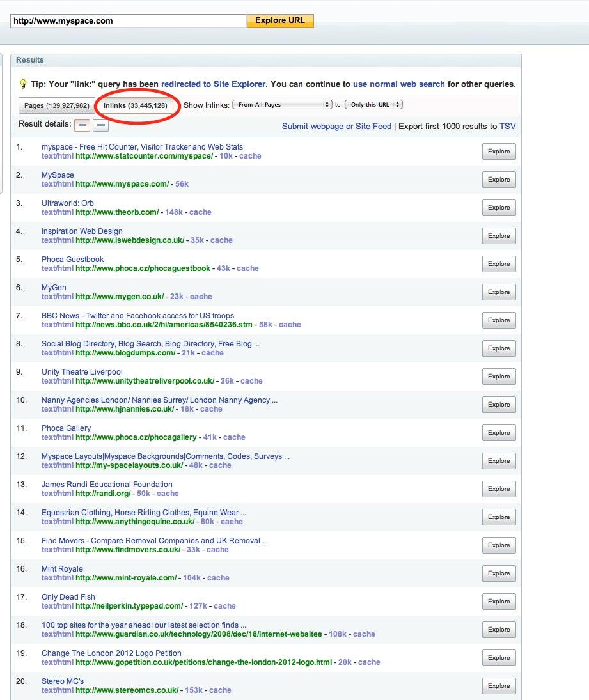This screenshot has width=589, height=700.
Task: Explore the Nanny Agencies London result
Action: tap(499, 405)
